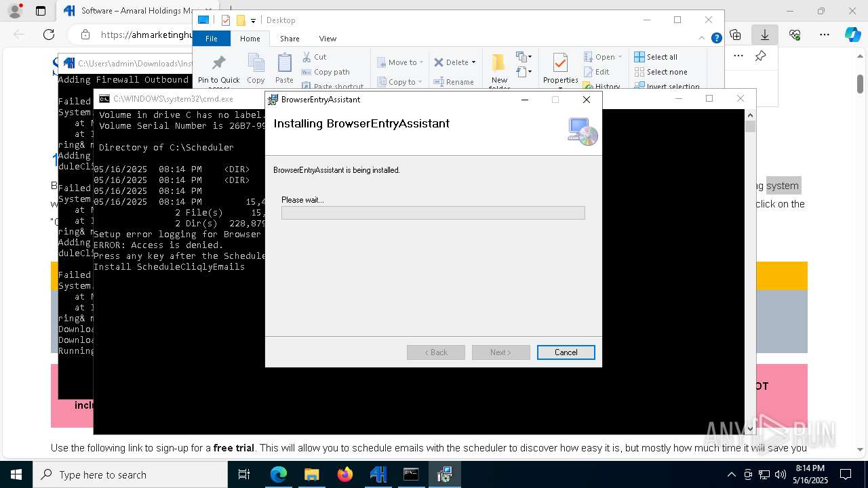
Task: Click the Edge address bar URL
Action: coord(146,35)
